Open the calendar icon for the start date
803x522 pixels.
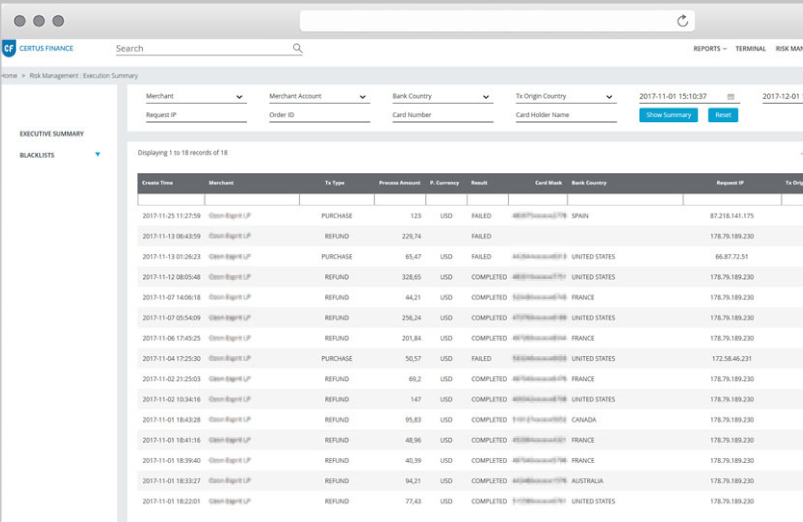coord(731,96)
